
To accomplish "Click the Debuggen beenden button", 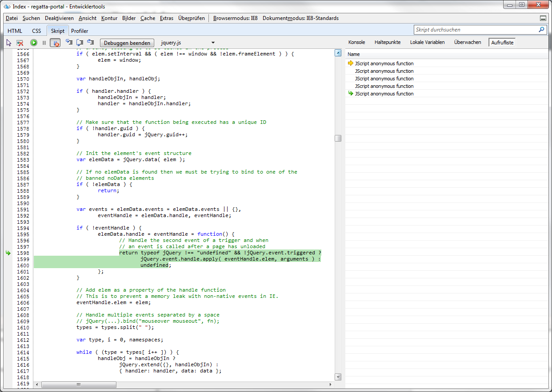I will [x=127, y=43].
